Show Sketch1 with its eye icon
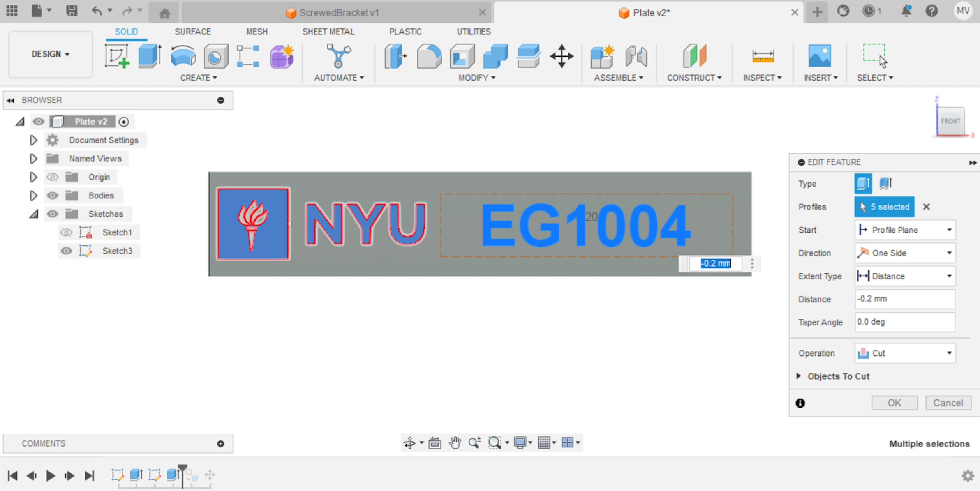The width and height of the screenshot is (980, 491). pos(66,232)
